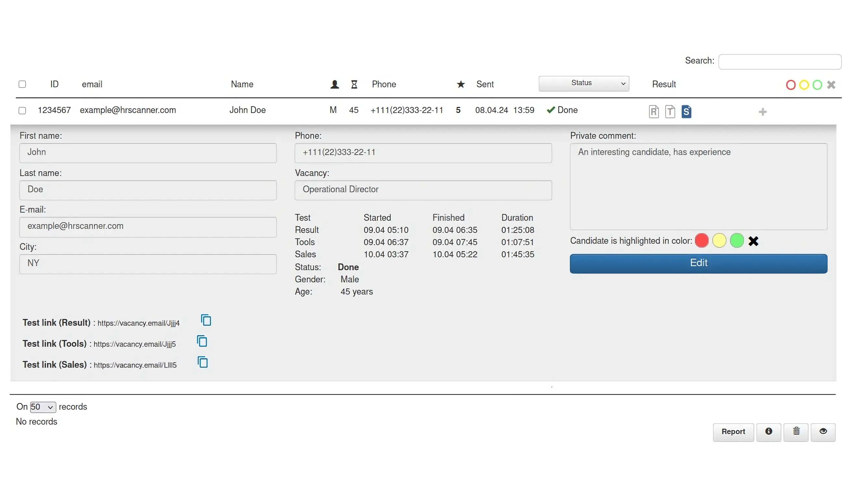This screenshot has height=504, width=858.
Task: Copy the Test link (Tools) URL
Action: click(x=202, y=341)
